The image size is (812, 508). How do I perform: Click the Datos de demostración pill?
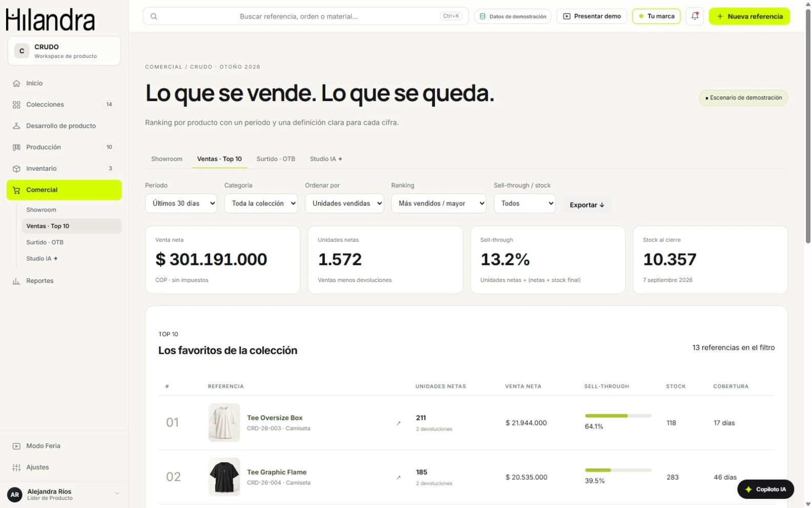pyautogui.click(x=513, y=16)
